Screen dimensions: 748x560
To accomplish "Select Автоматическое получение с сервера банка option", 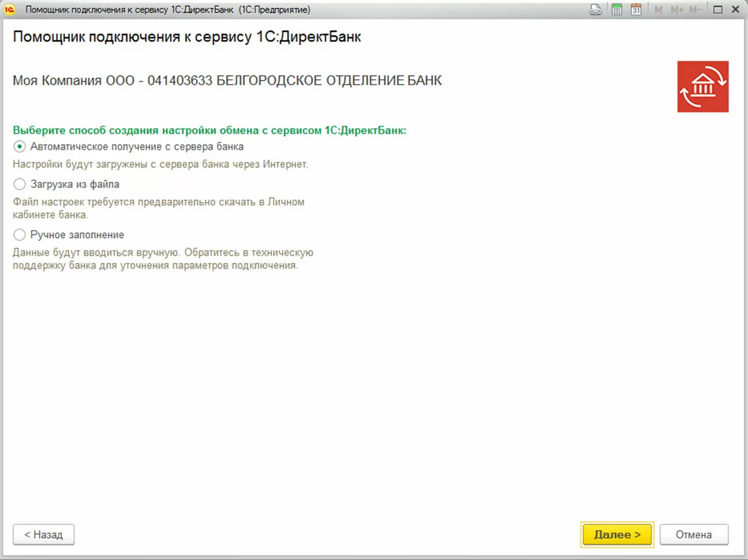I will click(x=19, y=147).
